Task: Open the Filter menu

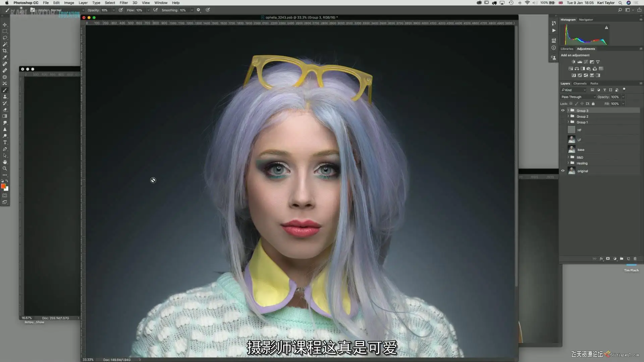Action: [x=123, y=3]
